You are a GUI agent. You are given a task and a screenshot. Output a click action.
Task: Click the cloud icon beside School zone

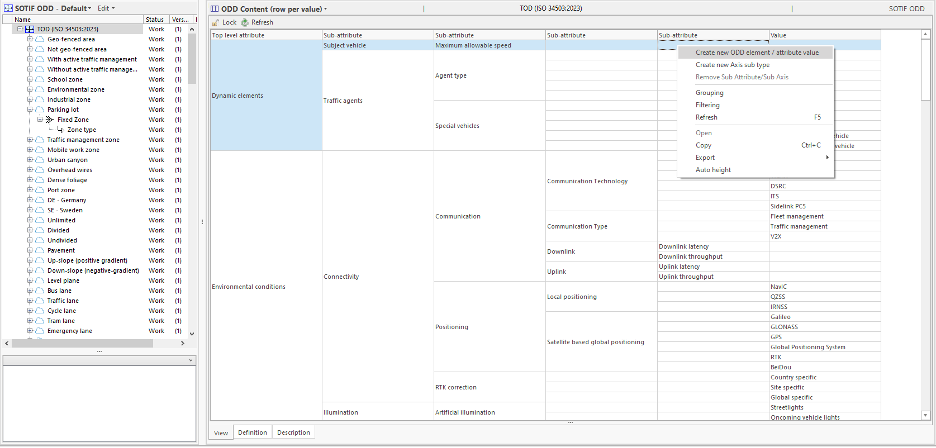tap(40, 79)
